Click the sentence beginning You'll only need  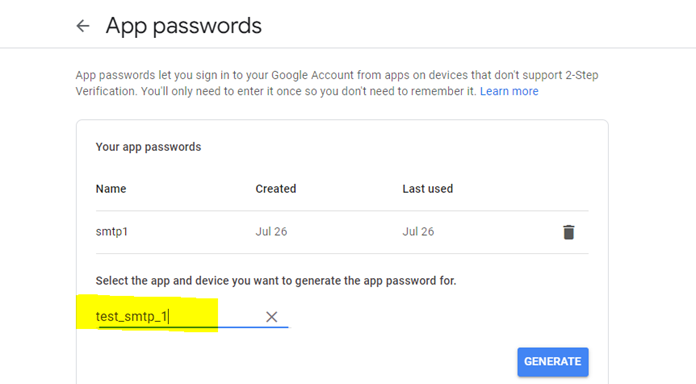[x=308, y=91]
